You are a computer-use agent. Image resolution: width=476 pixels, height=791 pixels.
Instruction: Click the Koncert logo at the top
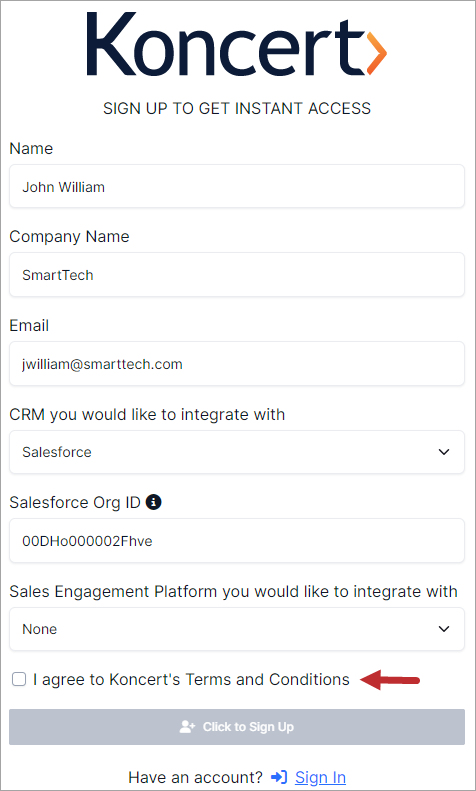coord(236,44)
